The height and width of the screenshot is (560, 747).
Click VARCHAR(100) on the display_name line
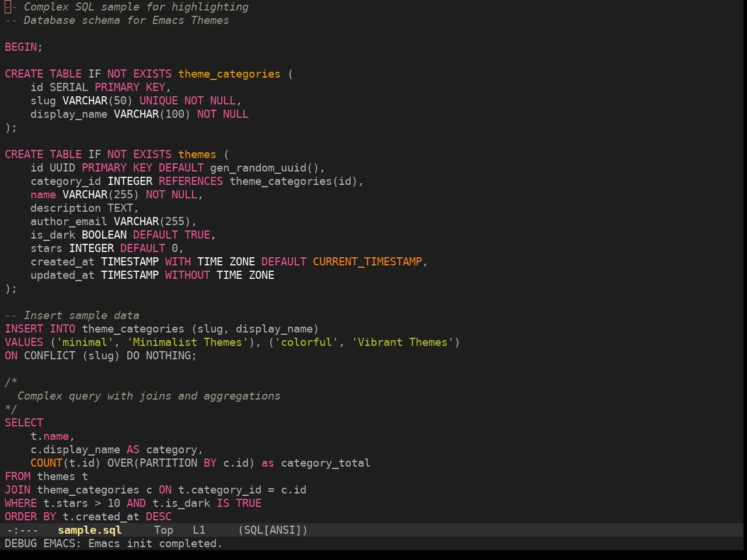(x=152, y=114)
